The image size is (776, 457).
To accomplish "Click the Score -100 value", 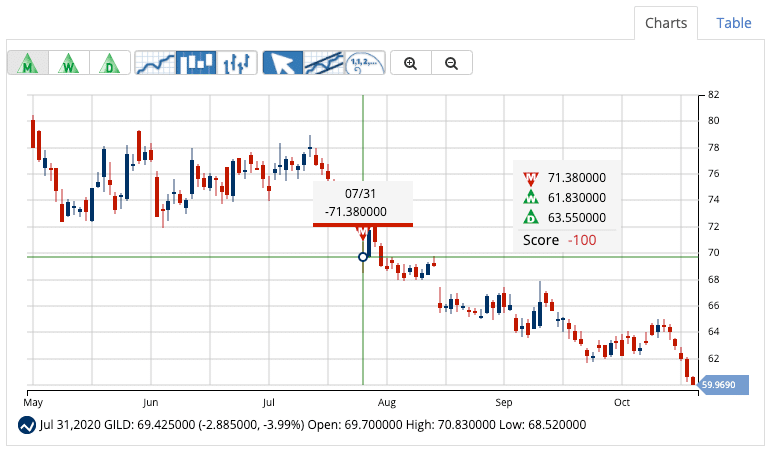I will (x=582, y=240).
